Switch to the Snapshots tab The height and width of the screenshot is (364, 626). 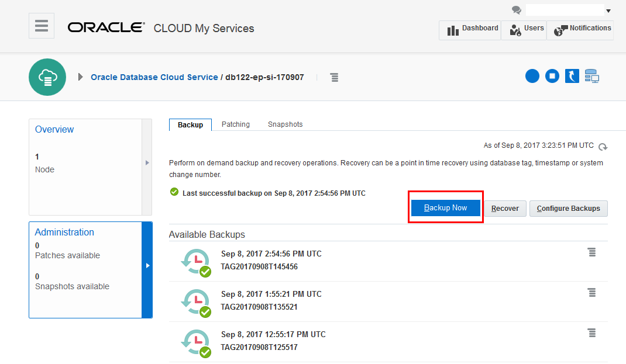285,124
